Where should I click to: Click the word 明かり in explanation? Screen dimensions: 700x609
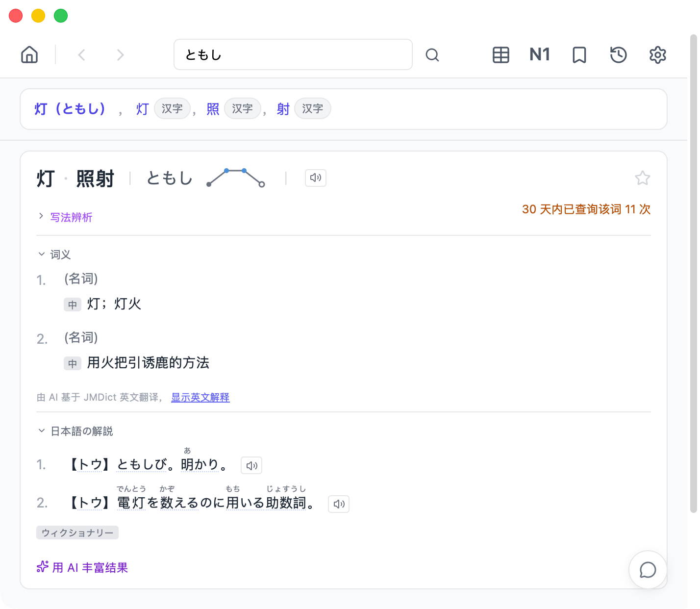[x=200, y=464]
